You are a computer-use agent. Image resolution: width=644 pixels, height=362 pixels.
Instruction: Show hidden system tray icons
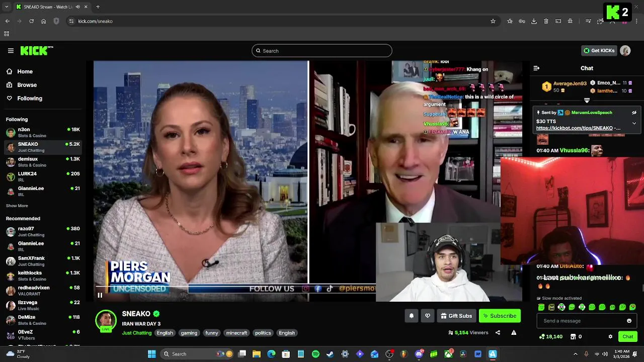point(576,354)
